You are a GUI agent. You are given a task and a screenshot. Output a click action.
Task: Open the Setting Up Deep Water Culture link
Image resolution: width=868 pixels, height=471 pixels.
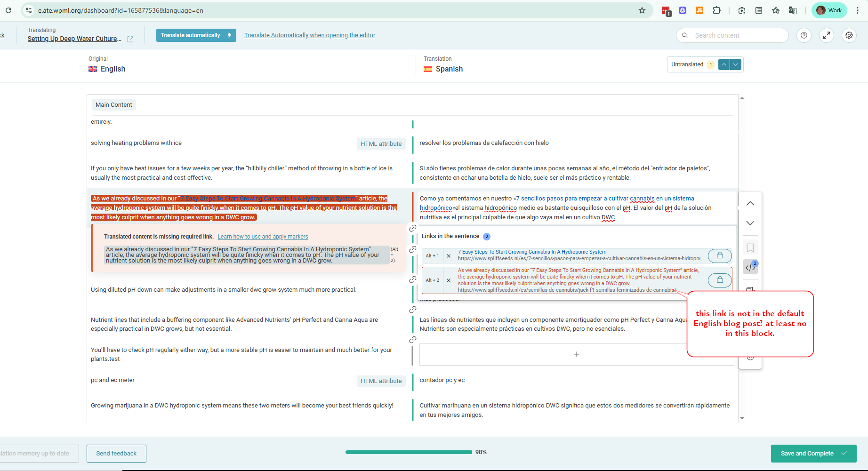74,39
